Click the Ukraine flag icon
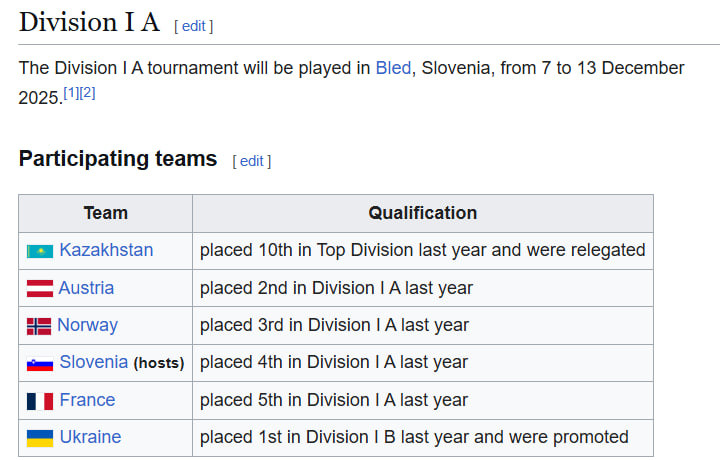Screen dimensions: 726x460 click(39, 438)
